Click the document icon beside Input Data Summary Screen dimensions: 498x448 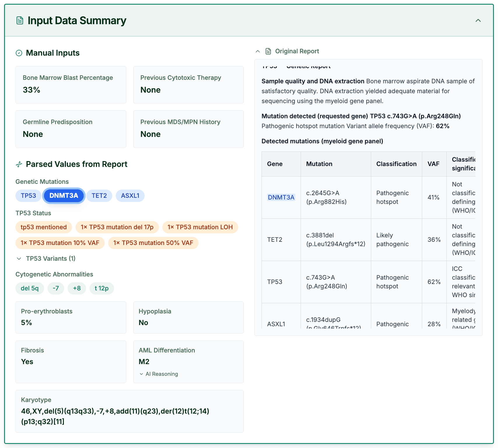pos(19,20)
